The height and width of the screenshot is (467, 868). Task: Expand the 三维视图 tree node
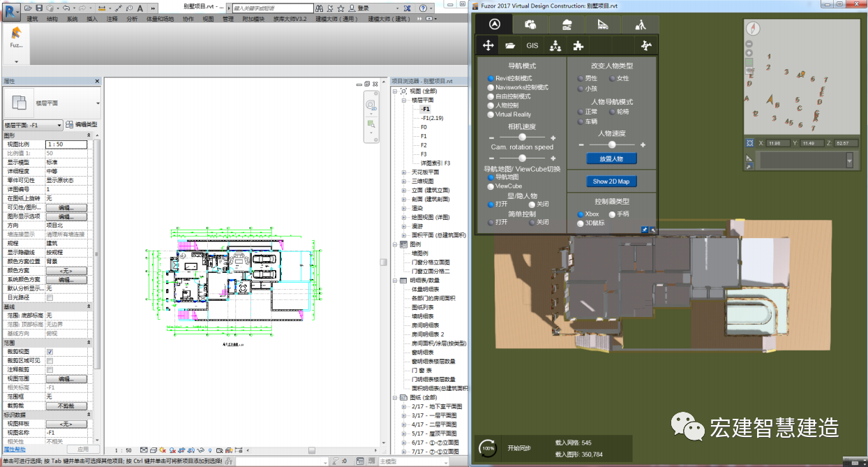[404, 181]
